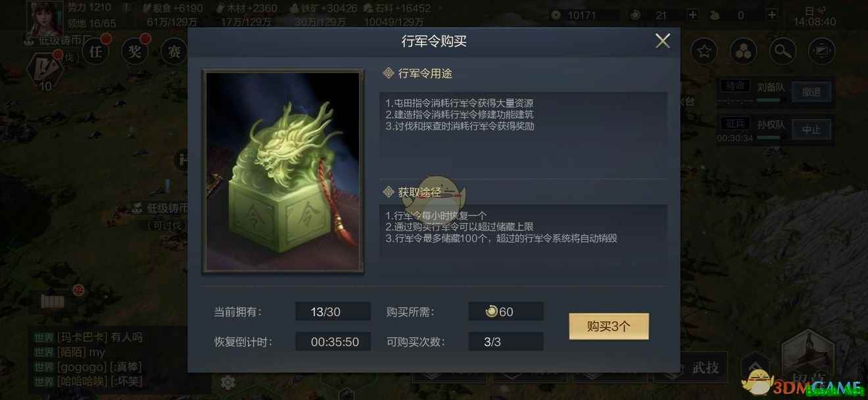Add gold ingots with the plus beside 21
Viewport: 868px width, 400px height.
tap(692, 15)
